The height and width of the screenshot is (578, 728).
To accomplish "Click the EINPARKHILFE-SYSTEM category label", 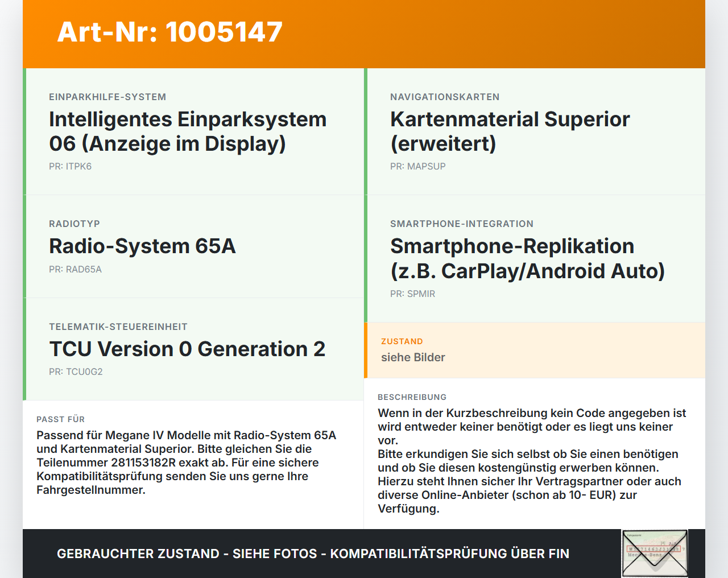I will point(107,97).
